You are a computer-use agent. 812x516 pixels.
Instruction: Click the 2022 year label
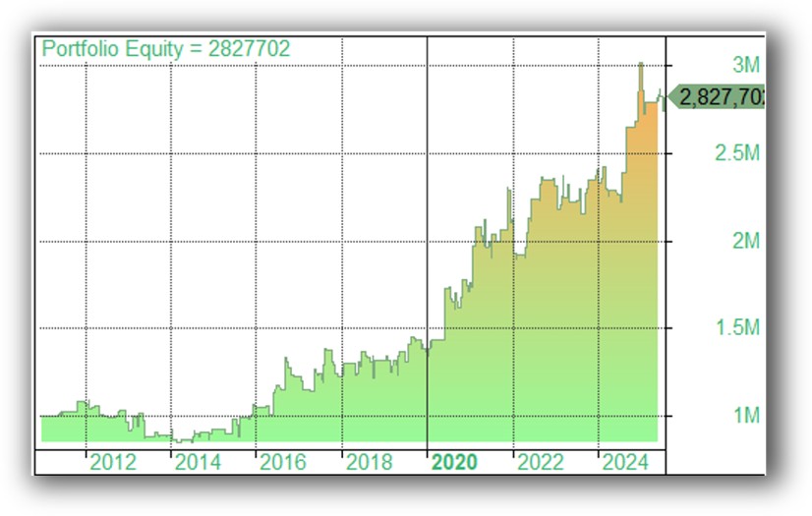pos(540,462)
